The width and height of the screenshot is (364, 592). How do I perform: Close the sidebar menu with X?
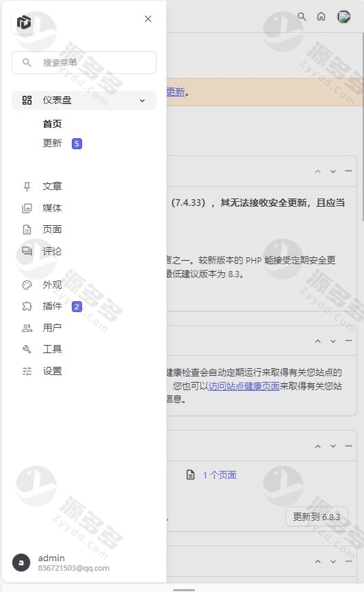(148, 19)
